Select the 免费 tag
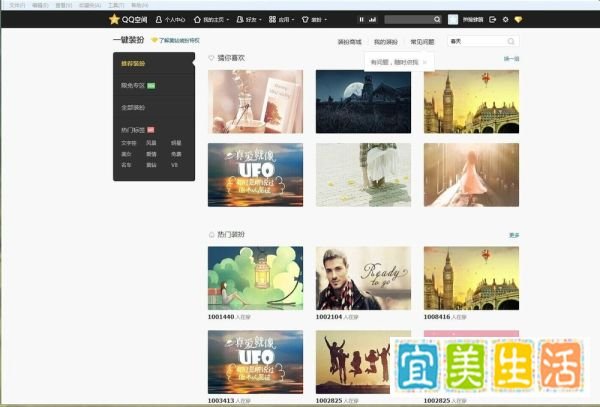600x407 pixels. click(x=176, y=154)
